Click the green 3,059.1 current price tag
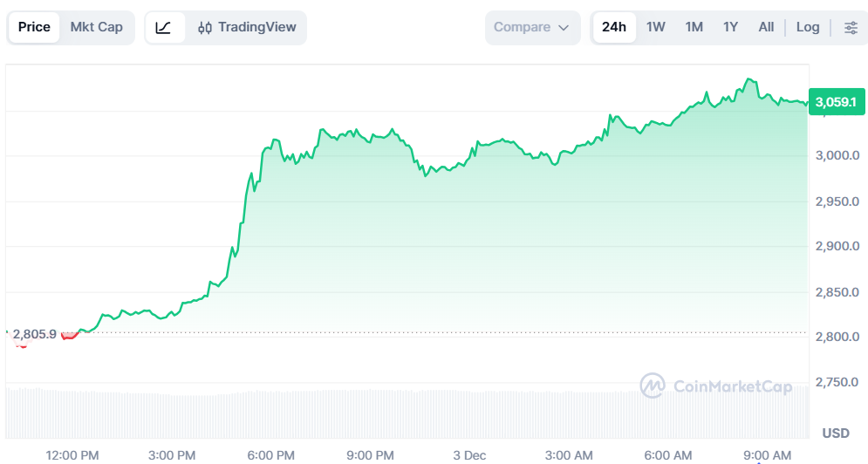Screen dimensions: 868x464 [837, 102]
